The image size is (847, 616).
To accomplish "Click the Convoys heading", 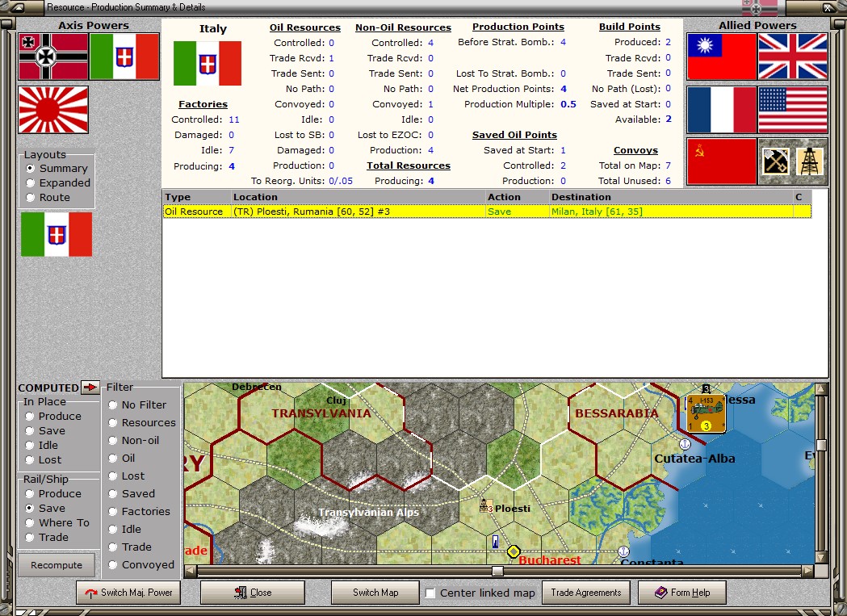I will click(x=635, y=150).
